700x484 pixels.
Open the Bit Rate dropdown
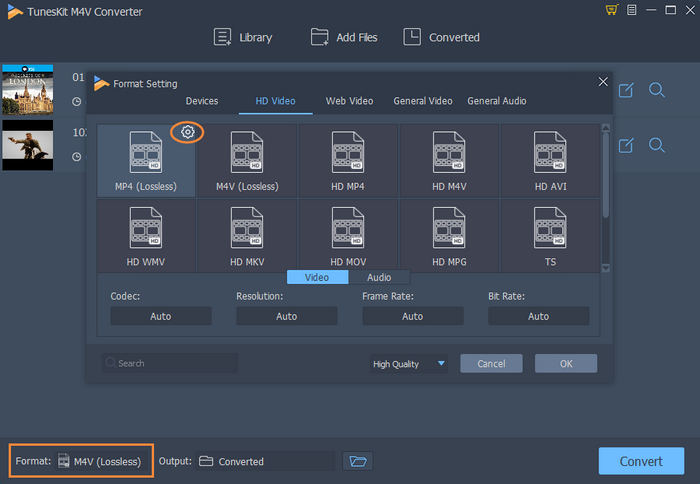[538, 316]
